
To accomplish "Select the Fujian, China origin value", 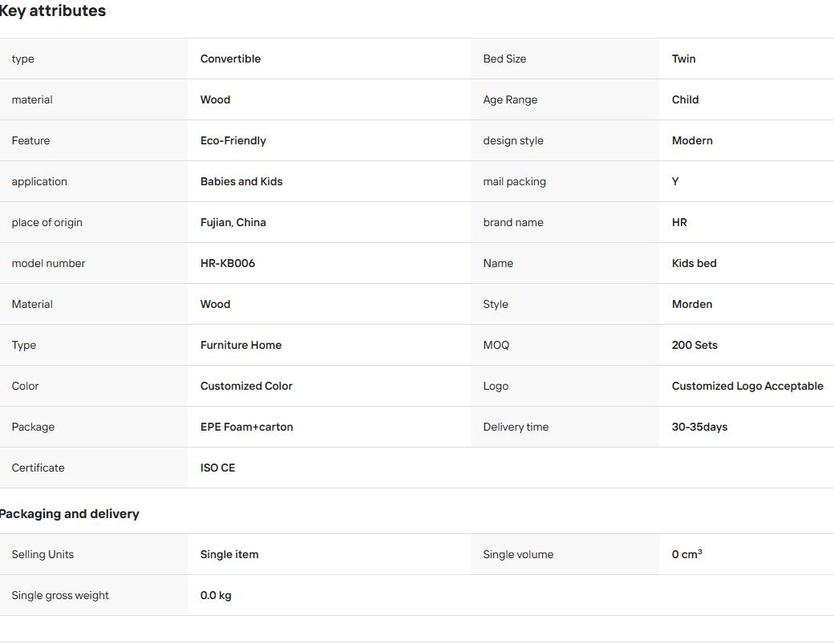I will [233, 222].
